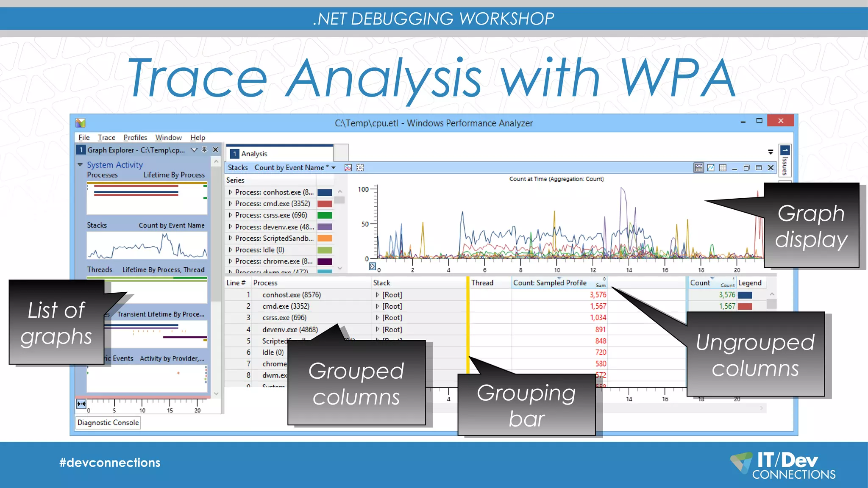Viewport: 868px width, 488px height.
Task: Switch to graph-only display mode
Action: pos(711,168)
